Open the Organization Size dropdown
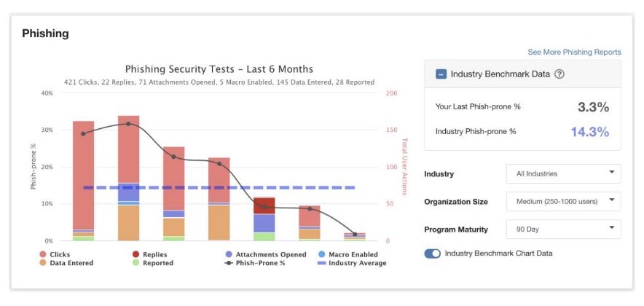This screenshot has width=644, height=306. pos(563,201)
